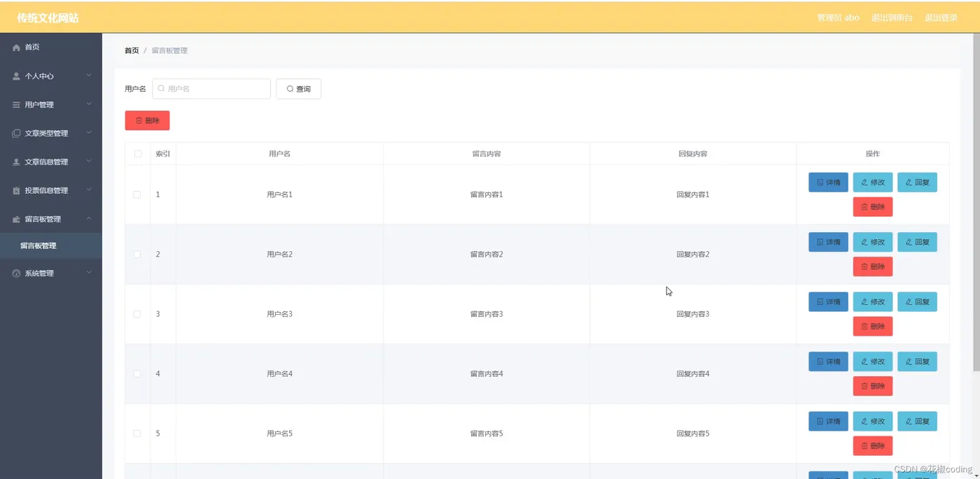Click red 删除 for row 用户名5

point(873,446)
